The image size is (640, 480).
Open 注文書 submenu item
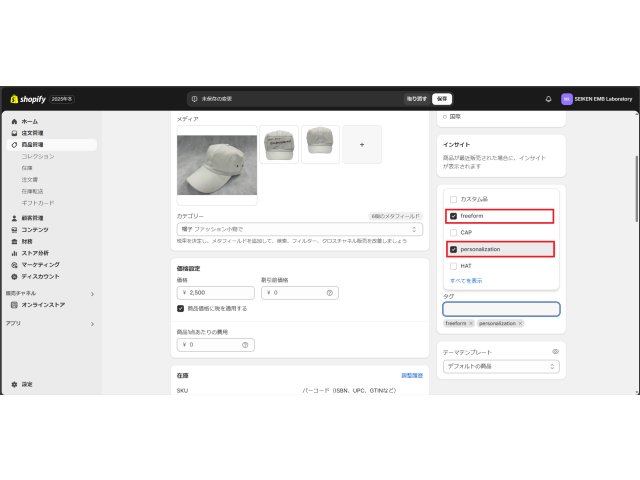pos(29,180)
